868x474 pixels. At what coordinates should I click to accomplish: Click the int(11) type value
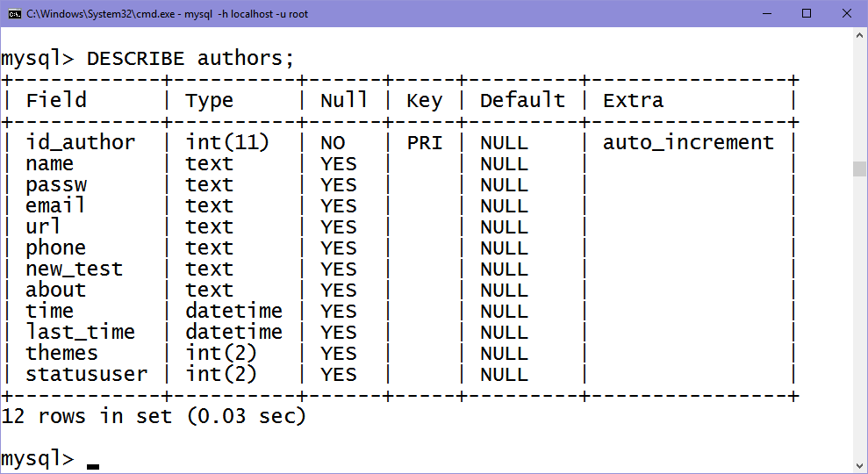click(227, 143)
